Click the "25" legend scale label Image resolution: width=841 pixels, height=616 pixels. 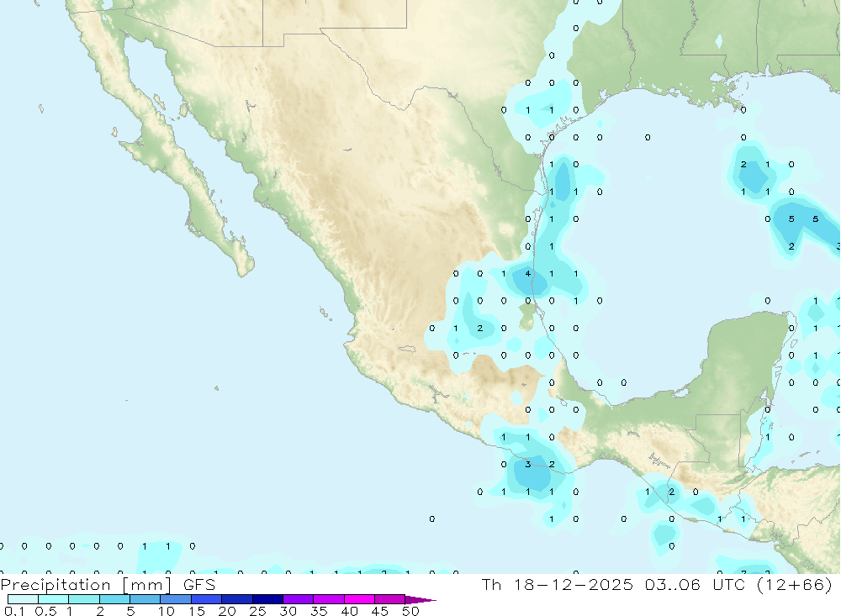257,611
